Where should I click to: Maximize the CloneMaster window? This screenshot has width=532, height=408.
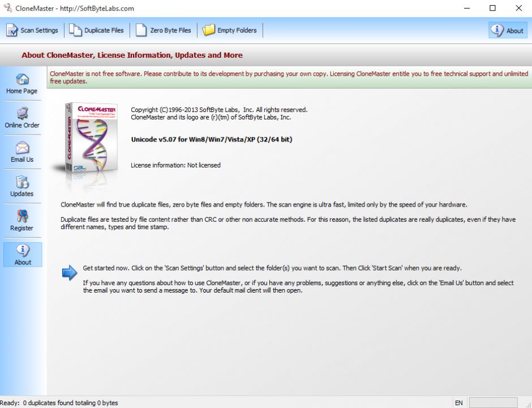[492, 8]
